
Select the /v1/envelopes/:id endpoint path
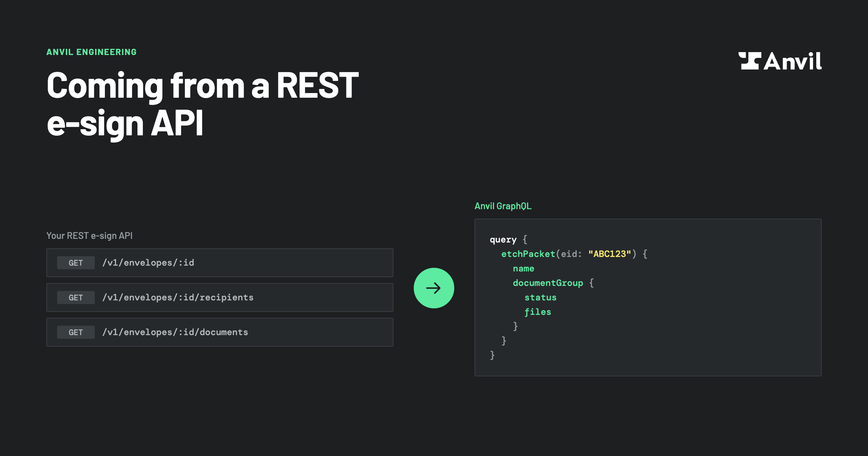pyautogui.click(x=148, y=263)
